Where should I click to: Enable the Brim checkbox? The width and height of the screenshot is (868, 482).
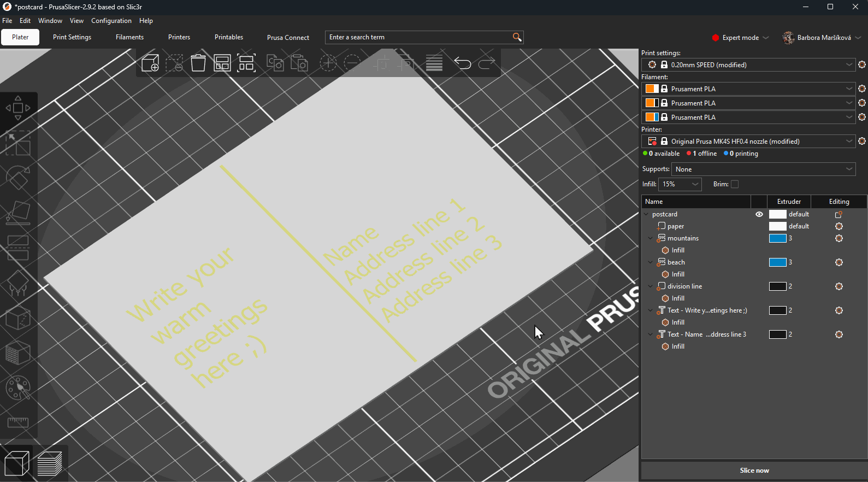coord(735,184)
